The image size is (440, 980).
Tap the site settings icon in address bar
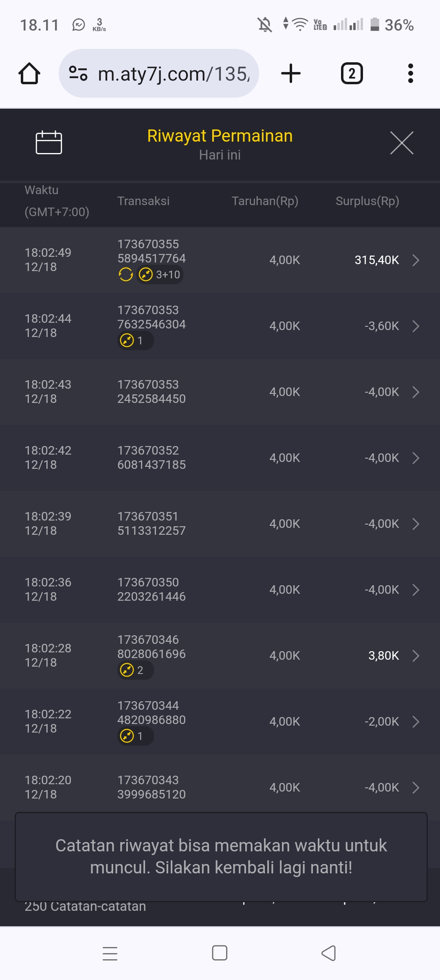[x=78, y=74]
